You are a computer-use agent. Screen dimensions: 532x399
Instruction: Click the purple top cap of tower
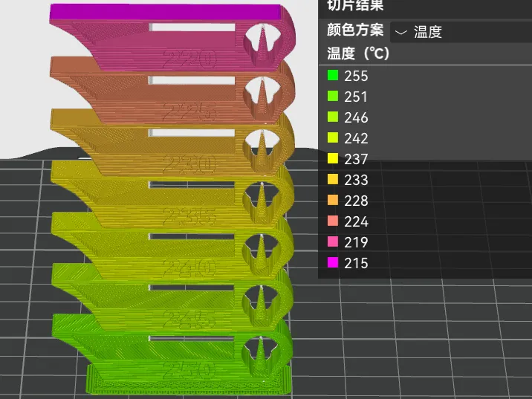pos(166,12)
